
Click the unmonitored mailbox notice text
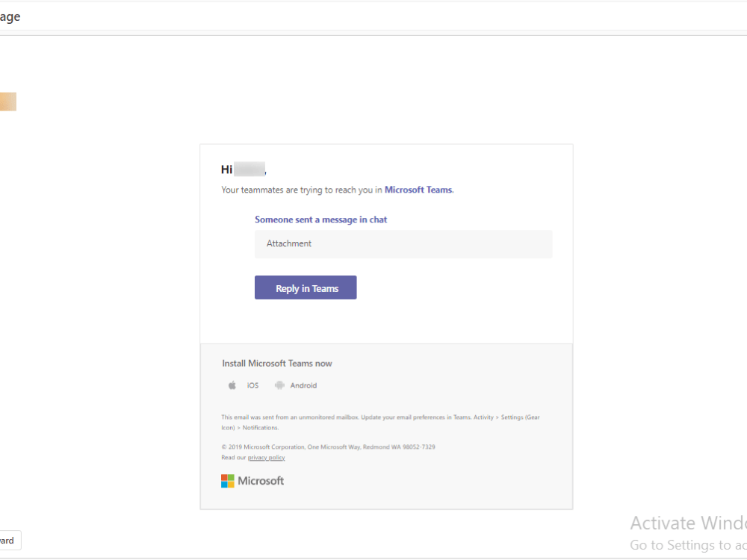pyautogui.click(x=380, y=423)
